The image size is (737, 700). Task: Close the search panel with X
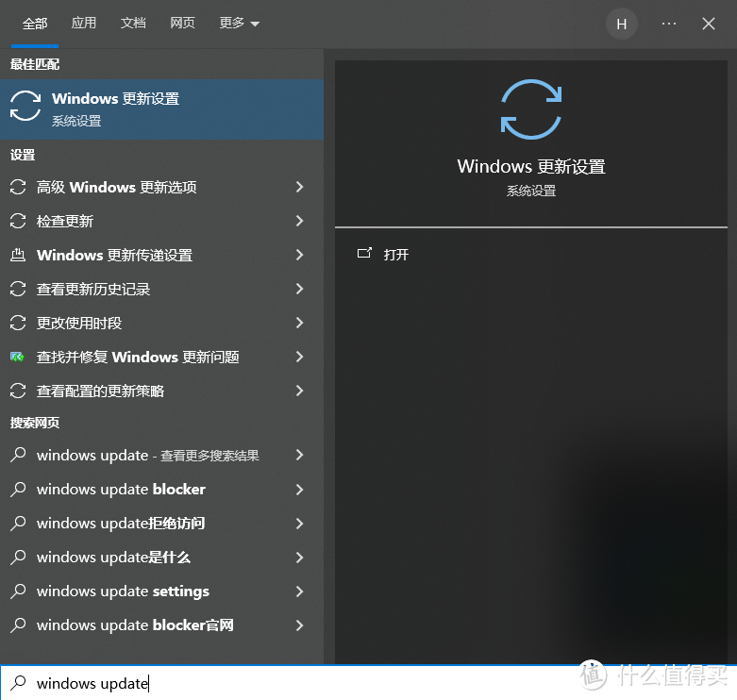pos(709,24)
